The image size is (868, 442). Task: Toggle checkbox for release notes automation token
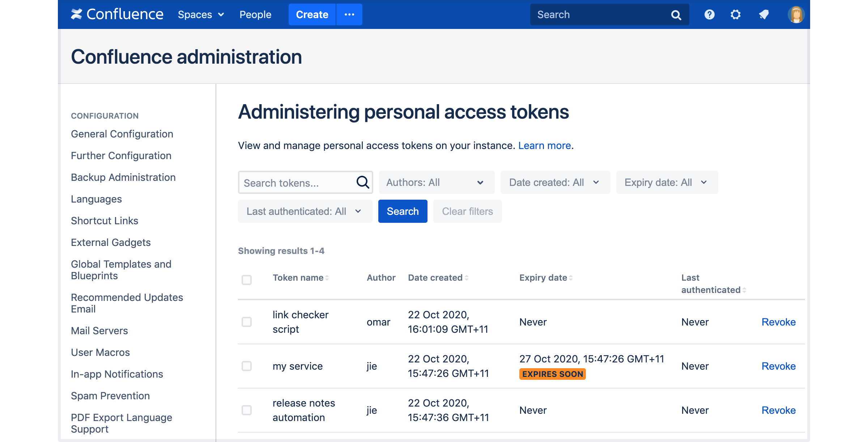[246, 409]
